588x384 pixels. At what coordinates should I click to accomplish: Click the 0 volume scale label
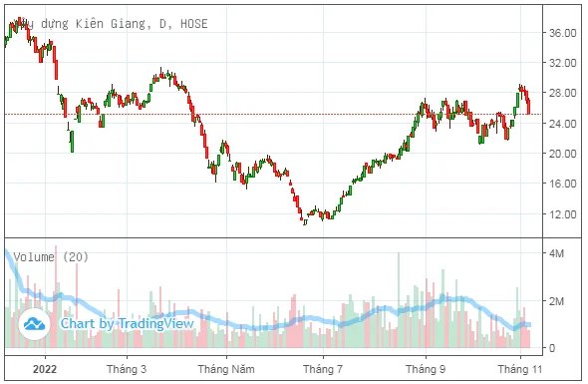552,348
